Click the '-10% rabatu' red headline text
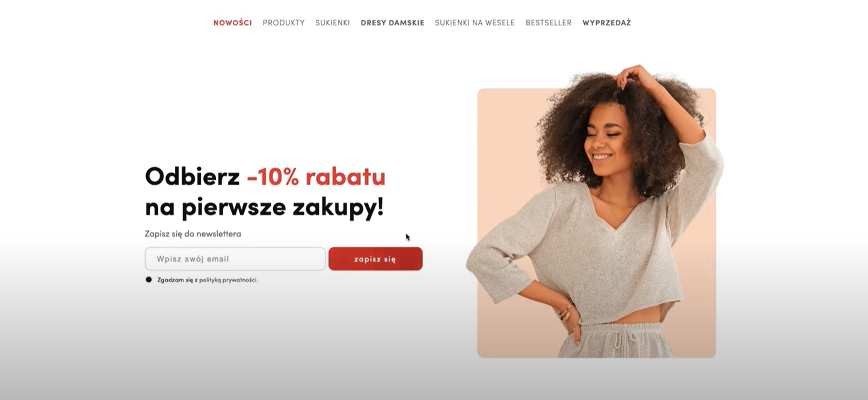 (316, 176)
